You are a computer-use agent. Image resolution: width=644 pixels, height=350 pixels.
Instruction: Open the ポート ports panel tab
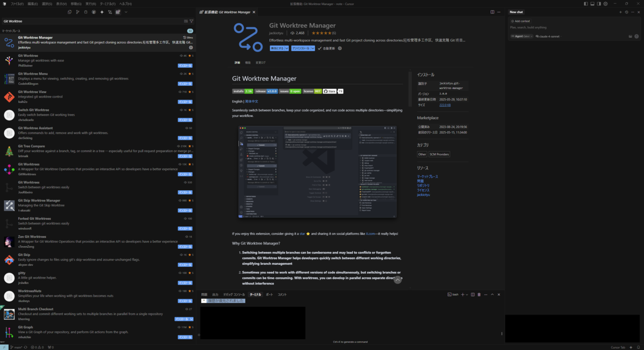[269, 294]
